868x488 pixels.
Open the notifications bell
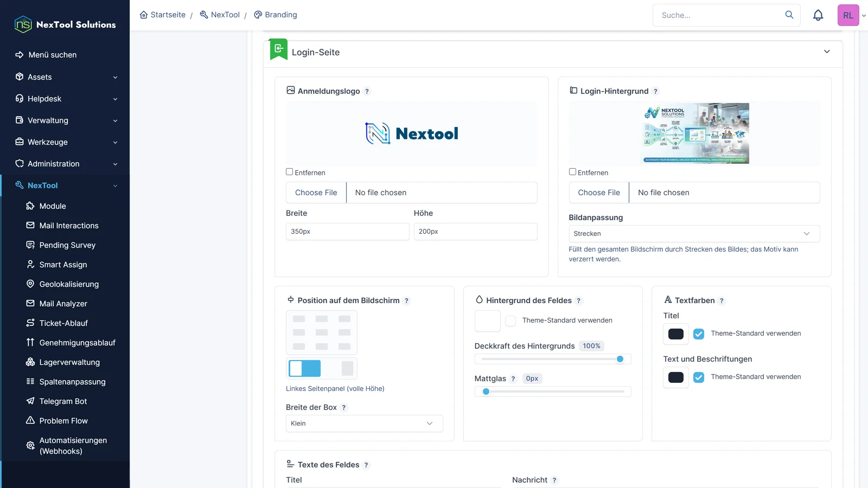[x=818, y=15]
